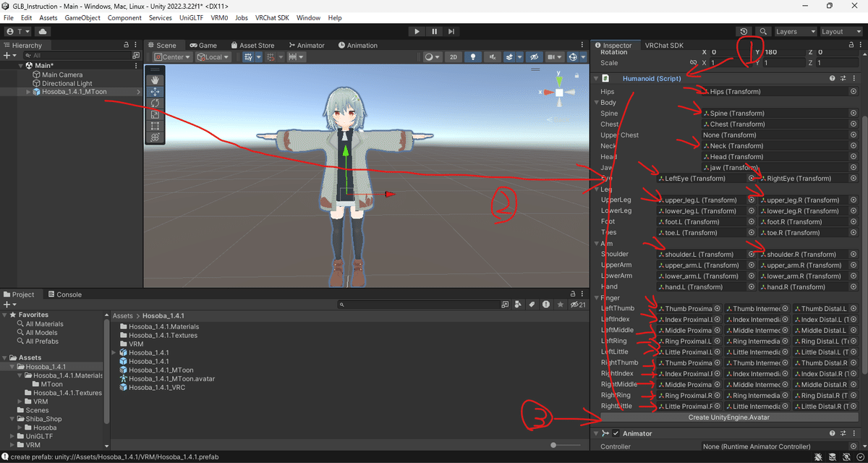Viewport: 868px width, 463px height.
Task: Click the Rotation Y value field
Action: (x=784, y=52)
